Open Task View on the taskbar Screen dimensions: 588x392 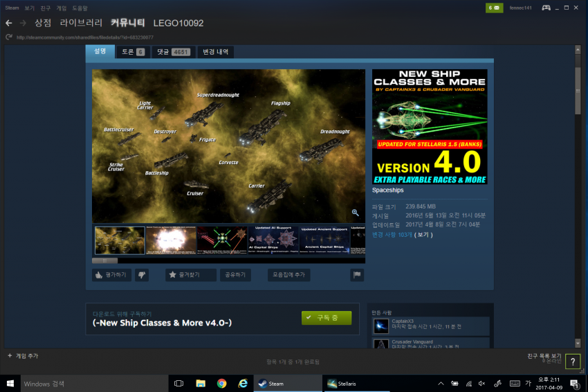[x=179, y=384]
